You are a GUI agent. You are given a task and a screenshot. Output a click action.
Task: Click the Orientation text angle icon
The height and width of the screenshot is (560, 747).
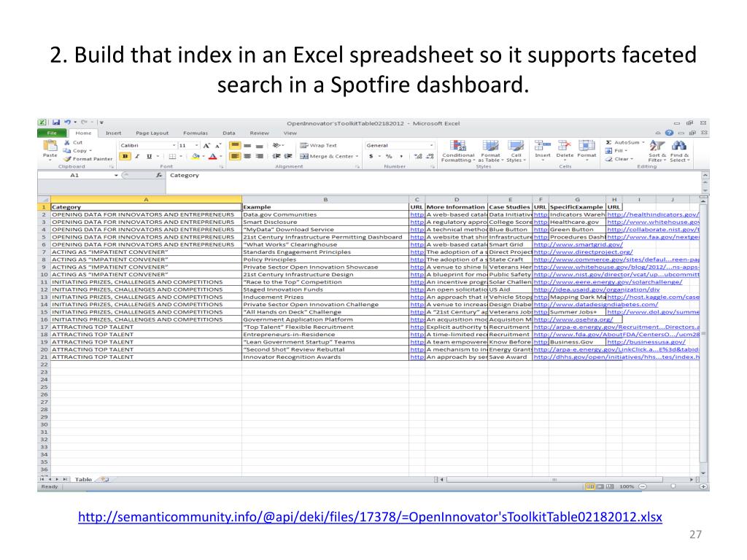pyautogui.click(x=276, y=145)
